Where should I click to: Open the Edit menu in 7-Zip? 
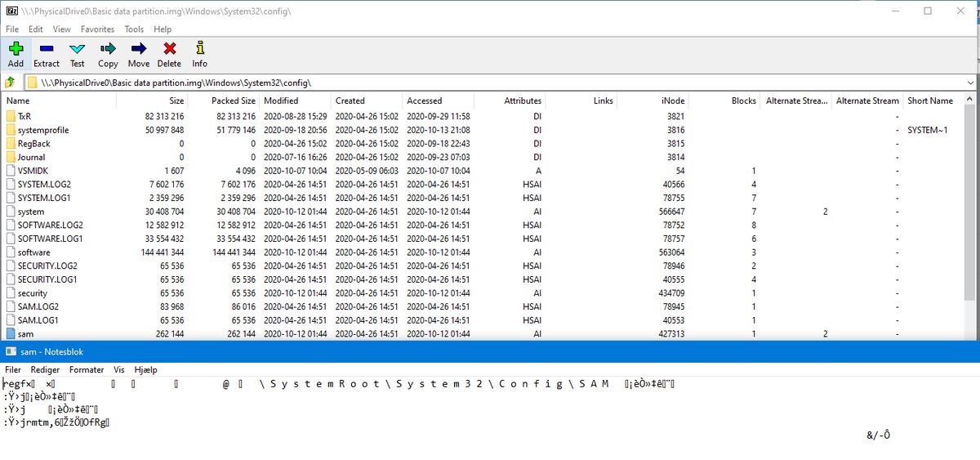click(x=36, y=29)
